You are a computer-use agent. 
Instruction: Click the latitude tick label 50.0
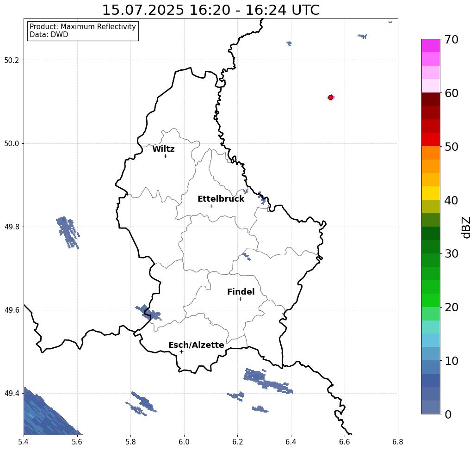point(11,143)
